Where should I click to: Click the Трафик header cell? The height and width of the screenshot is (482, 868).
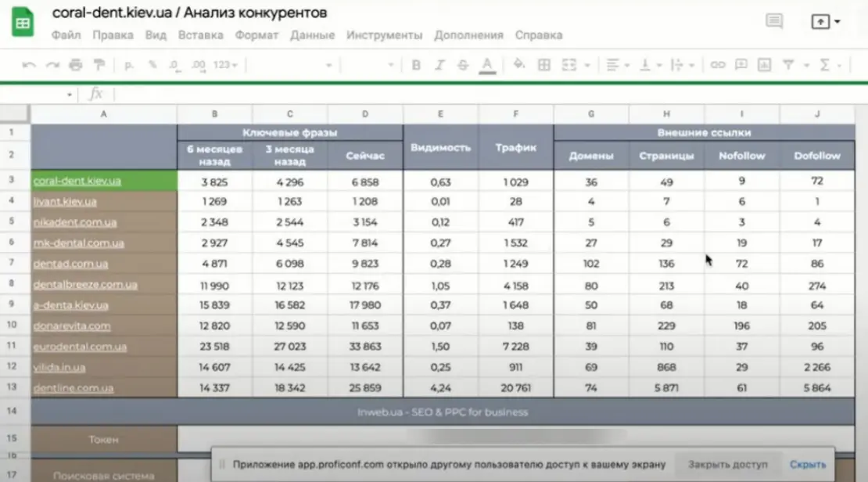(515, 147)
